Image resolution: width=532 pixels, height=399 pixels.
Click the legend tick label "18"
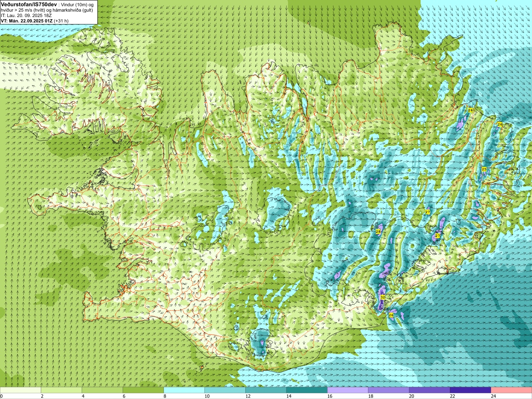click(x=371, y=396)
